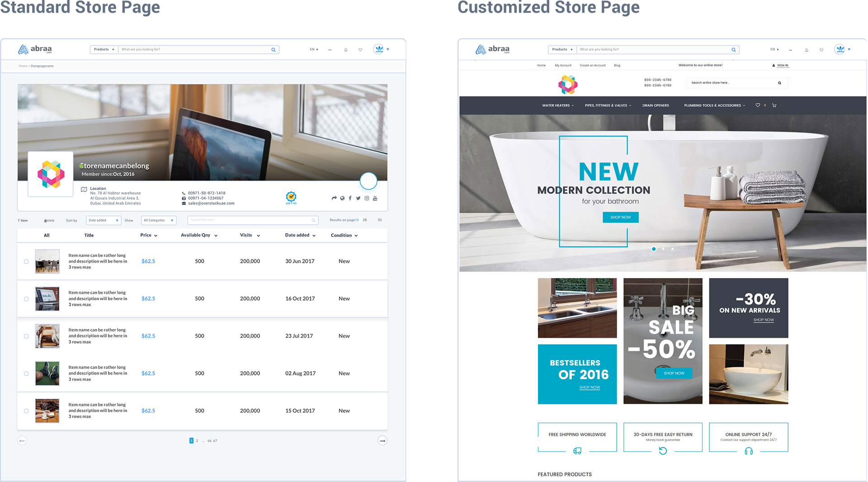Go to page 2 in pagination

197,441
